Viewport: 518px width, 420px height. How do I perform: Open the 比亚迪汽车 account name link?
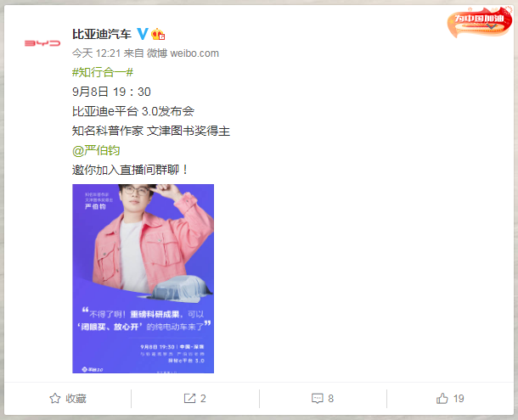(102, 34)
